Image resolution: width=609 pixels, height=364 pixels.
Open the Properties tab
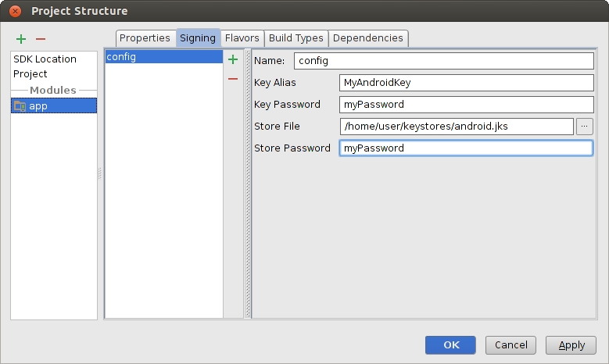point(145,37)
